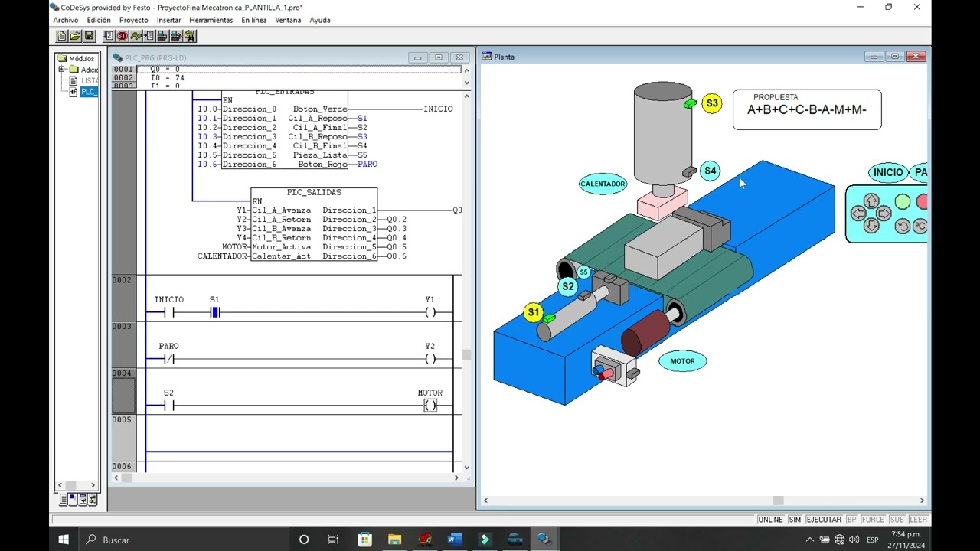Image resolution: width=980 pixels, height=551 pixels.
Task: Click the New file toolbar icon
Action: pyautogui.click(x=61, y=36)
